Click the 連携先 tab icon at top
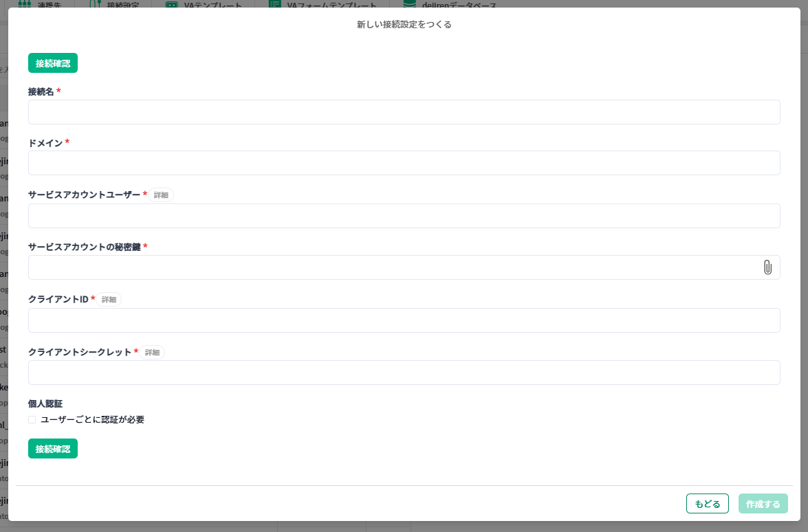Screen dimensions: 808x532 pos(25,4)
